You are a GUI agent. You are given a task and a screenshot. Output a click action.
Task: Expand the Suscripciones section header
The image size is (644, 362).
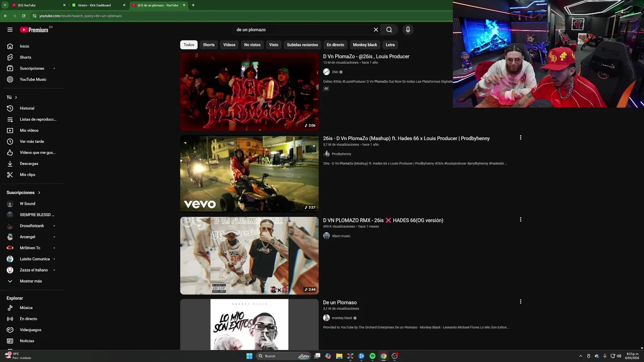[x=23, y=193]
